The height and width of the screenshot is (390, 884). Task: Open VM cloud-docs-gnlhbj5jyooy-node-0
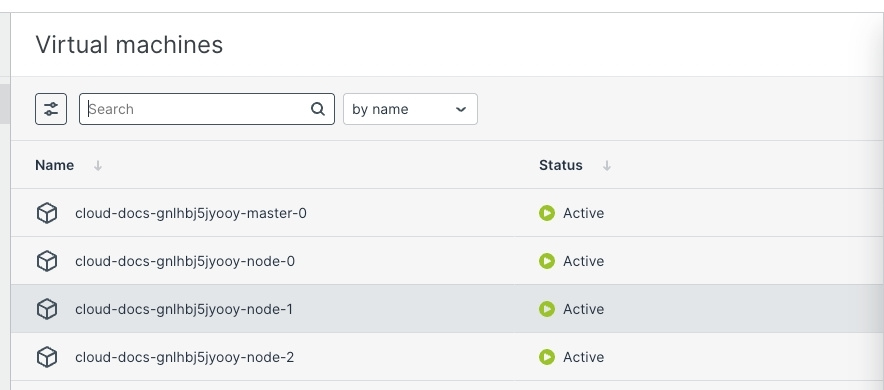(185, 261)
